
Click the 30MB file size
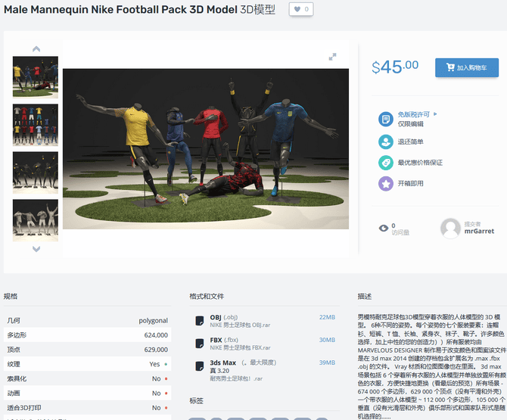click(327, 340)
